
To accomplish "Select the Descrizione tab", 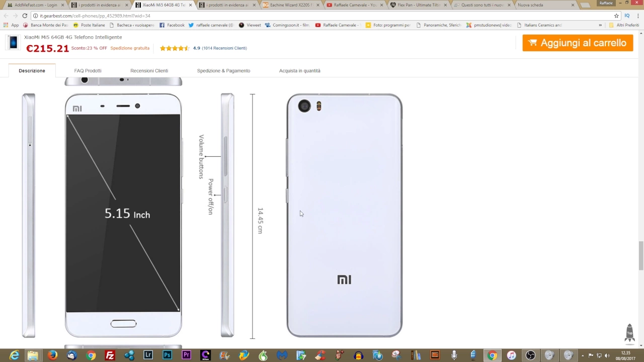I will tap(32, 71).
